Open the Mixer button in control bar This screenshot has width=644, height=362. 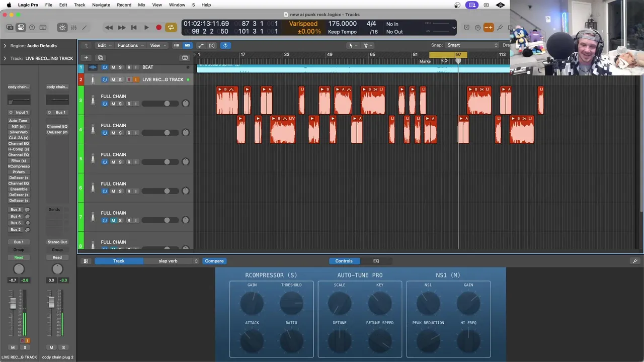point(73,27)
